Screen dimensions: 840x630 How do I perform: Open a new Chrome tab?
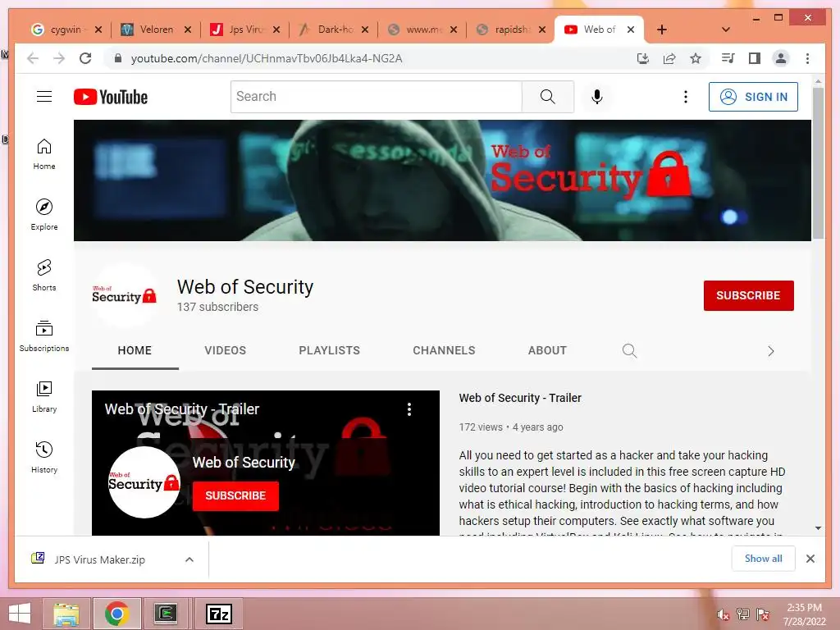click(662, 30)
